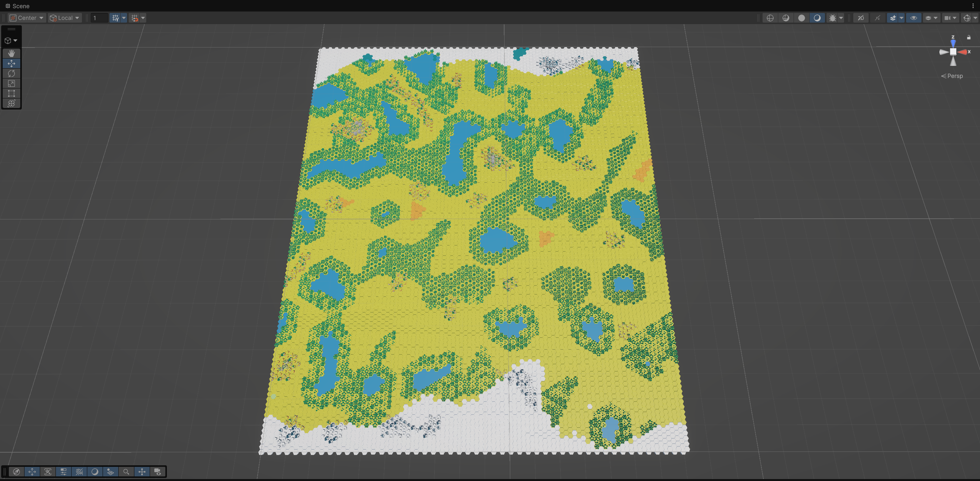Toggle scene visibility with the eye icon
Screen dimensions: 980x481
914,18
